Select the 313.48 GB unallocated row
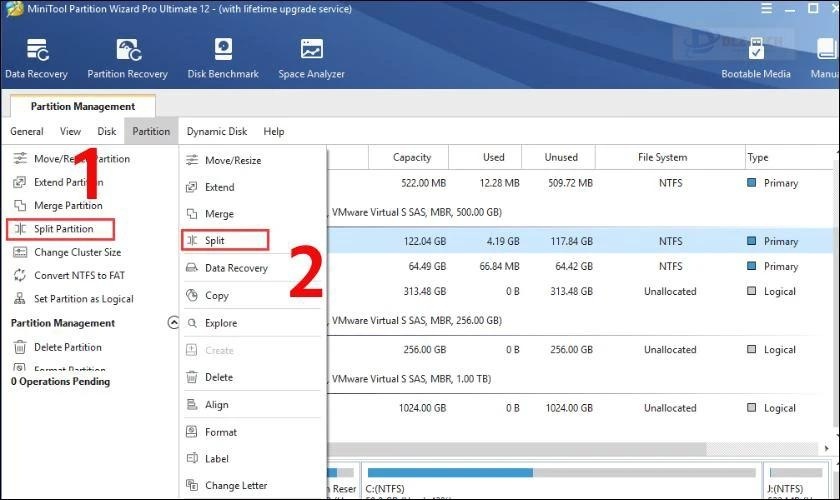Viewport: 840px width, 500px height. (x=580, y=292)
